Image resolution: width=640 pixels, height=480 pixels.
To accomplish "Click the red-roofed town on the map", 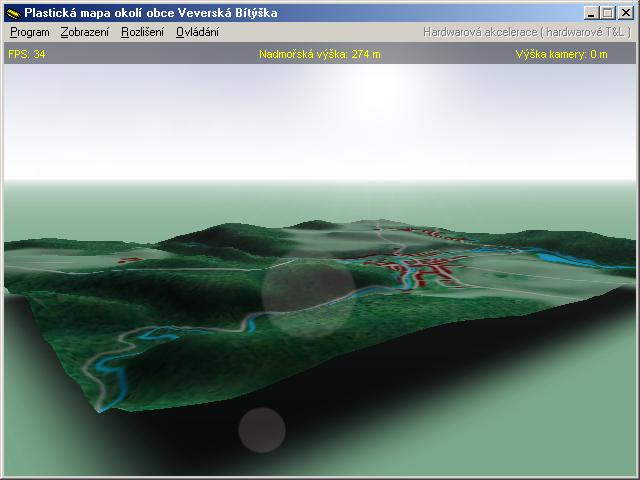I will [x=430, y=268].
